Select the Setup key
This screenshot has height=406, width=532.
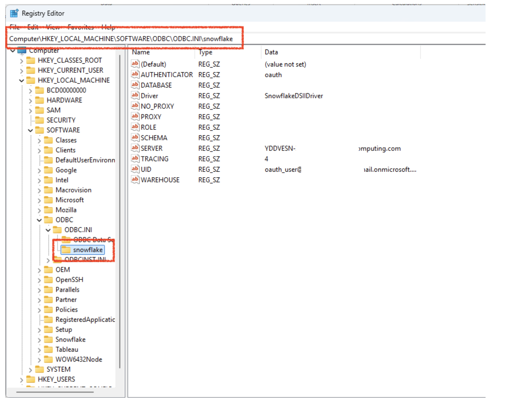(64, 329)
